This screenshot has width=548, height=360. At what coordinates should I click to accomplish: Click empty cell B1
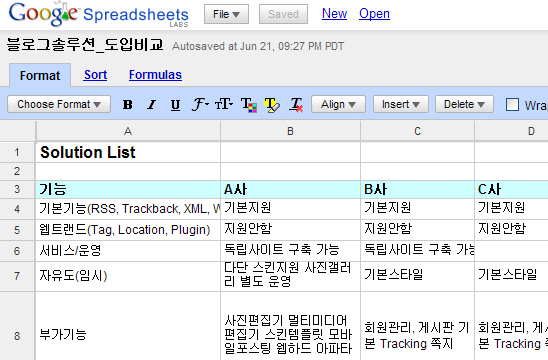290,152
